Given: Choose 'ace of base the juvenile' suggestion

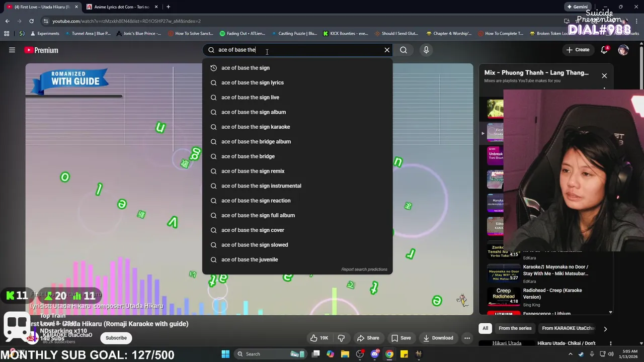Looking at the screenshot, I should [x=297, y=259].
